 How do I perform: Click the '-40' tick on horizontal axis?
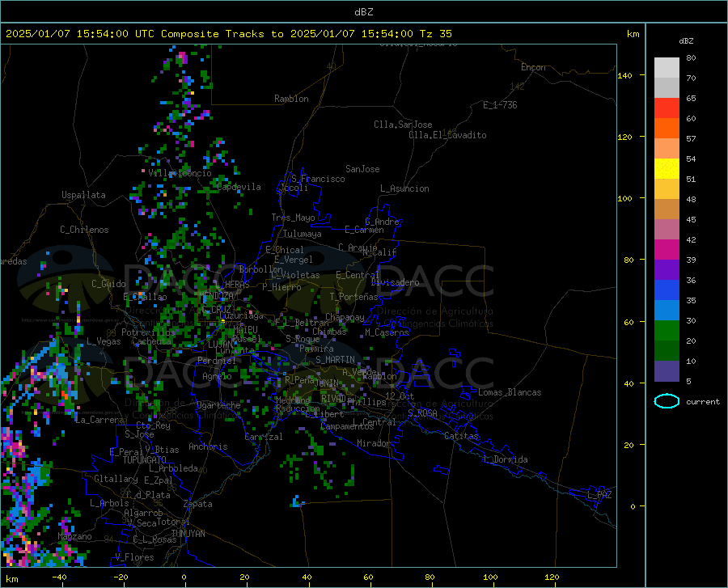click(59, 577)
